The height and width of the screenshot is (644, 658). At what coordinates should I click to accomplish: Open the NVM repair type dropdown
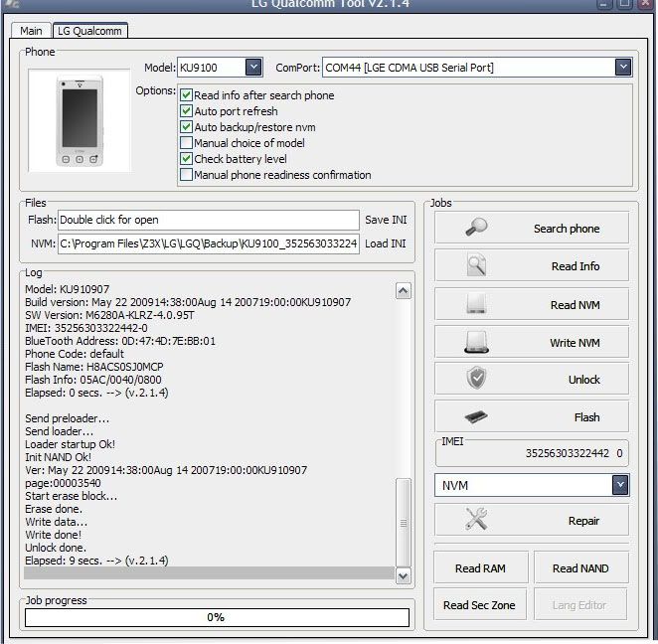[x=620, y=485]
